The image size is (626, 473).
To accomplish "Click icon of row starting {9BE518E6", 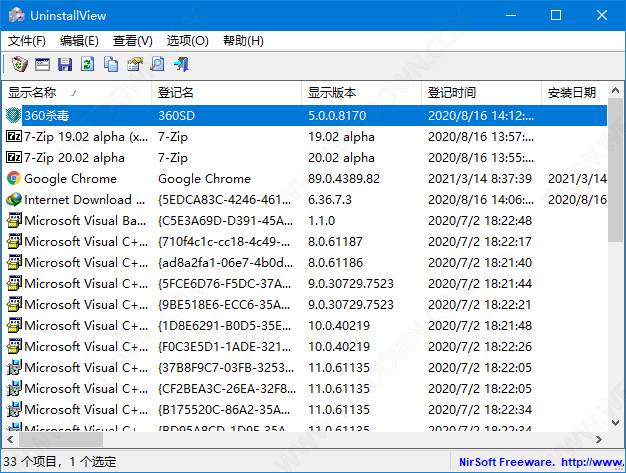I will coord(14,304).
